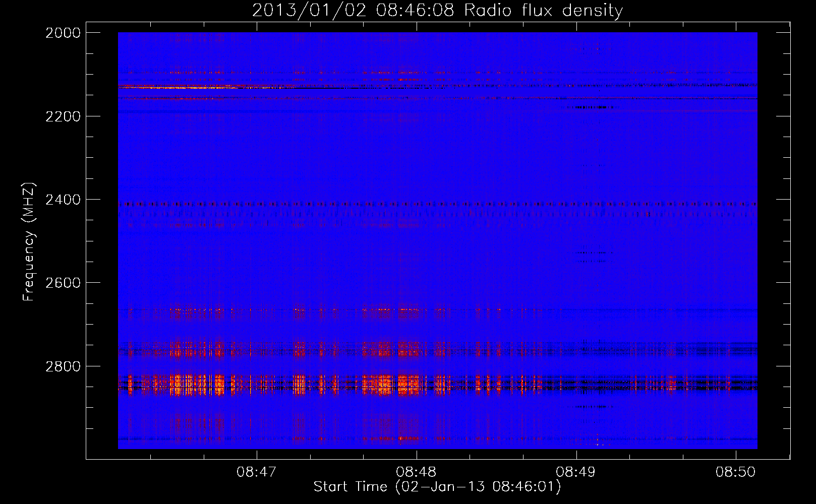Select the 2400 frequency axis label
This screenshot has width=816, height=504.
click(63, 200)
